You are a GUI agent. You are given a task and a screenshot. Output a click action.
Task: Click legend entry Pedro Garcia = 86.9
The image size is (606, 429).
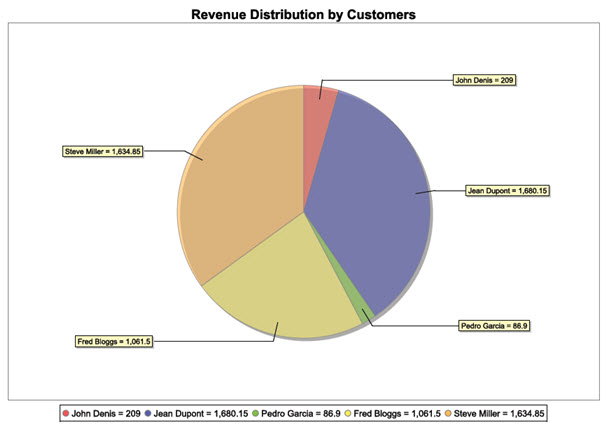click(296, 414)
